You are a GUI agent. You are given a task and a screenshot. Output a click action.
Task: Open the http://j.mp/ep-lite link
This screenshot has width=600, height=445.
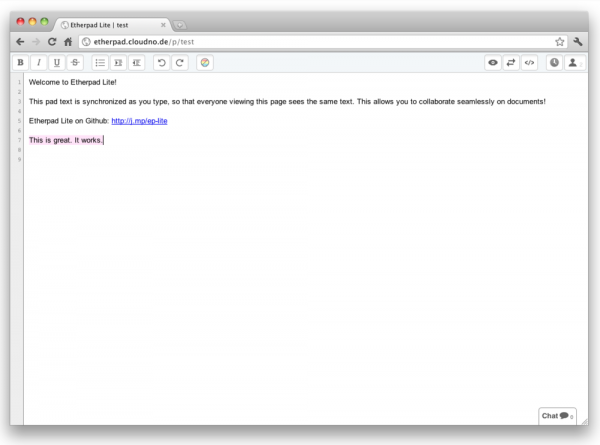pyautogui.click(x=139, y=121)
